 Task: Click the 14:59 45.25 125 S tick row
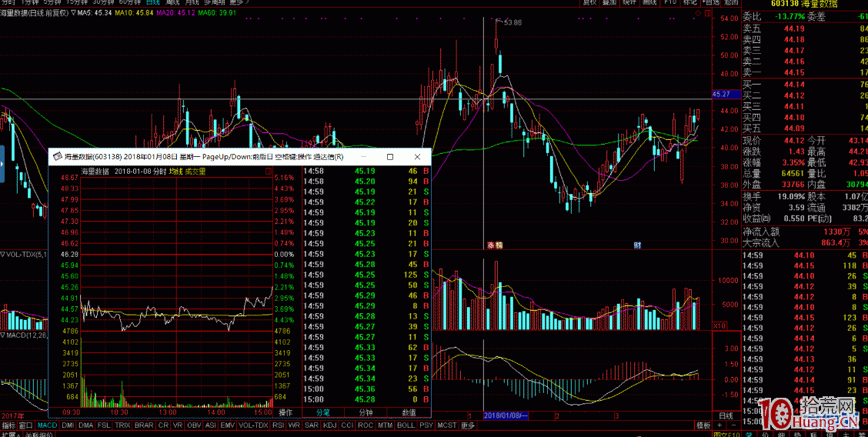(366, 275)
